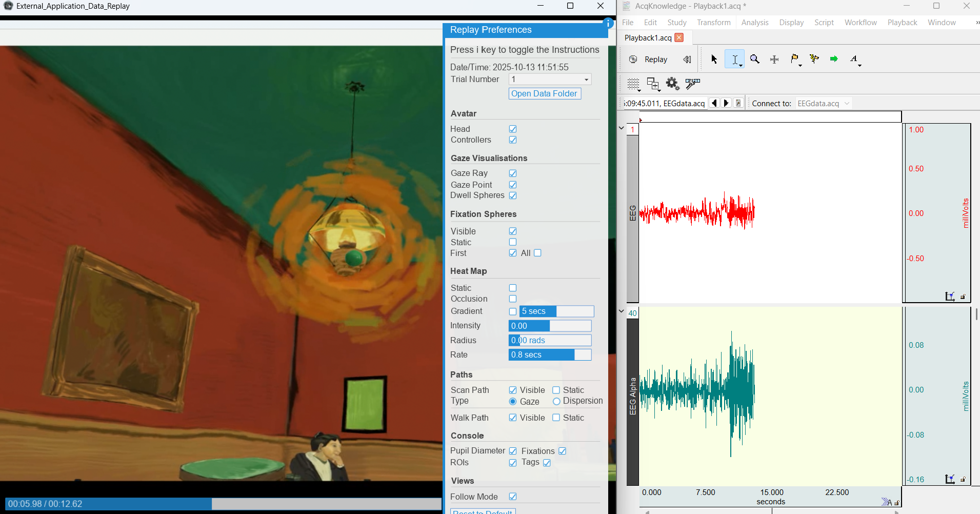Click the green arrow jump tool
Image resolution: width=980 pixels, height=514 pixels.
(x=834, y=60)
